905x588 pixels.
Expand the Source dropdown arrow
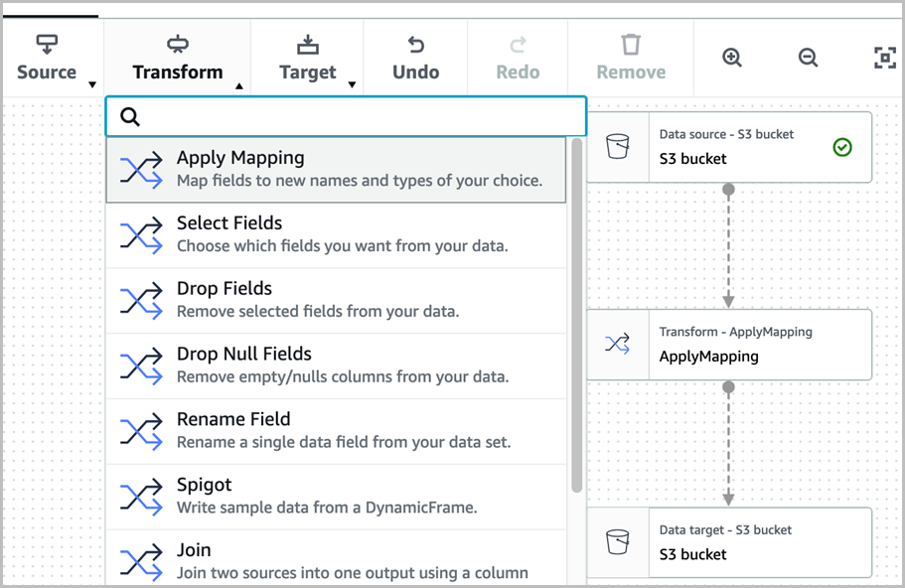tap(92, 84)
